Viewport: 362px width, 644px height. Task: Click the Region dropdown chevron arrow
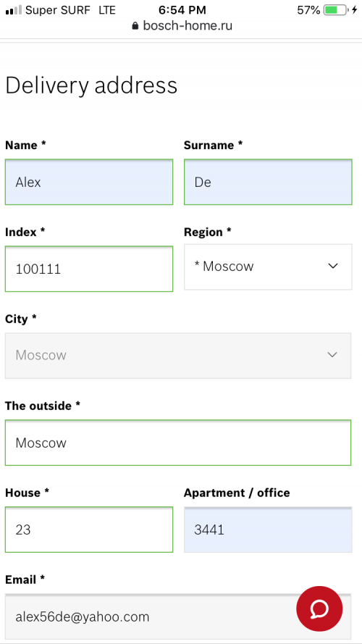333,266
